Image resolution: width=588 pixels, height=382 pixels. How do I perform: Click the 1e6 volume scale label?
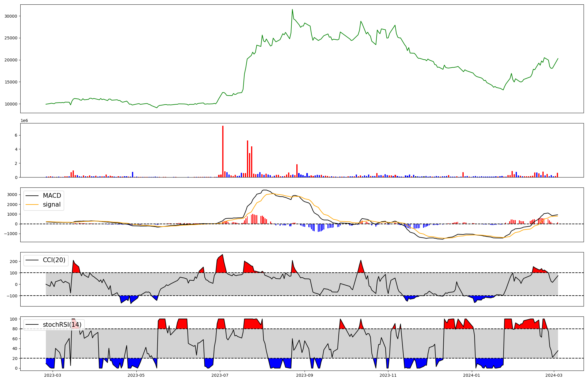[24, 120]
